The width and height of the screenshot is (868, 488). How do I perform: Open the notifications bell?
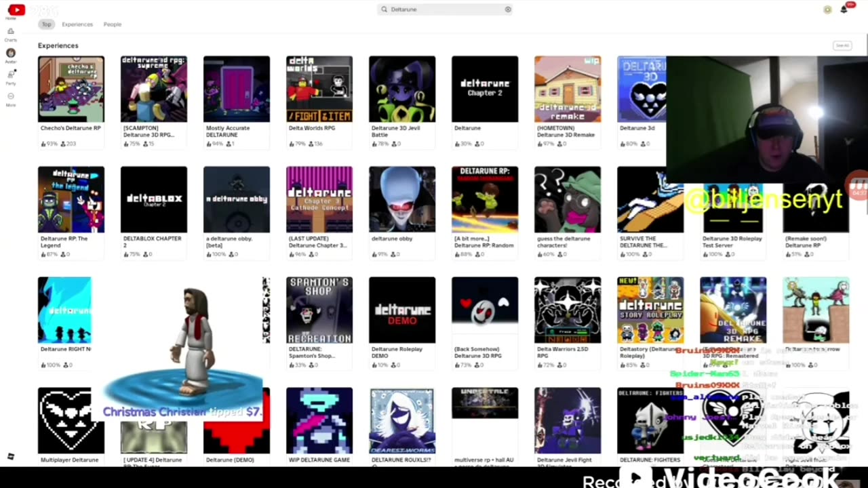pyautogui.click(x=844, y=9)
